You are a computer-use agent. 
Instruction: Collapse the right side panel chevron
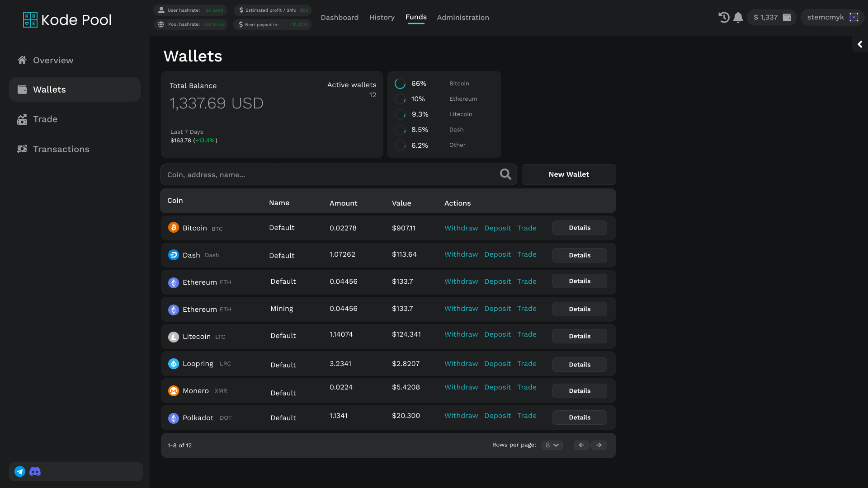[860, 44]
